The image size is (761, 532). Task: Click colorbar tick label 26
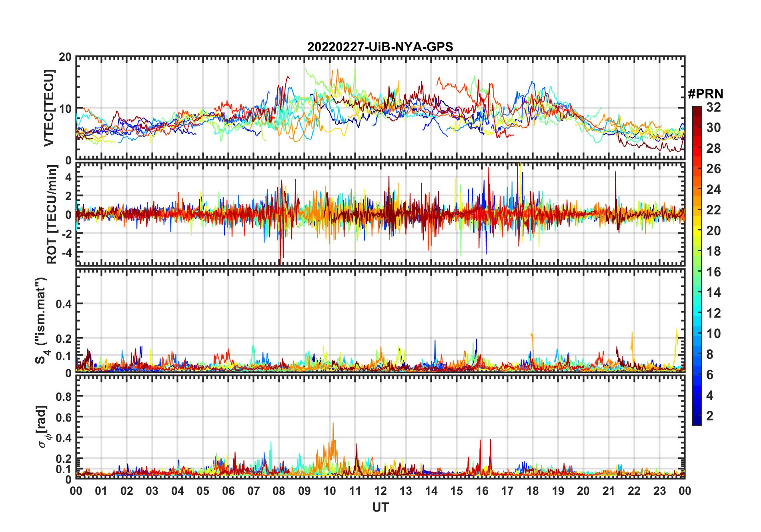713,169
